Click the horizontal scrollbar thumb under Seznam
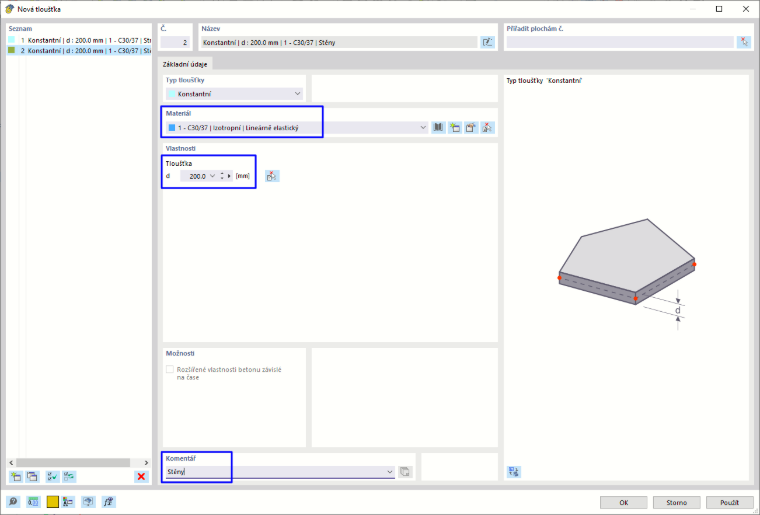This screenshot has width=760, height=515. point(73,463)
